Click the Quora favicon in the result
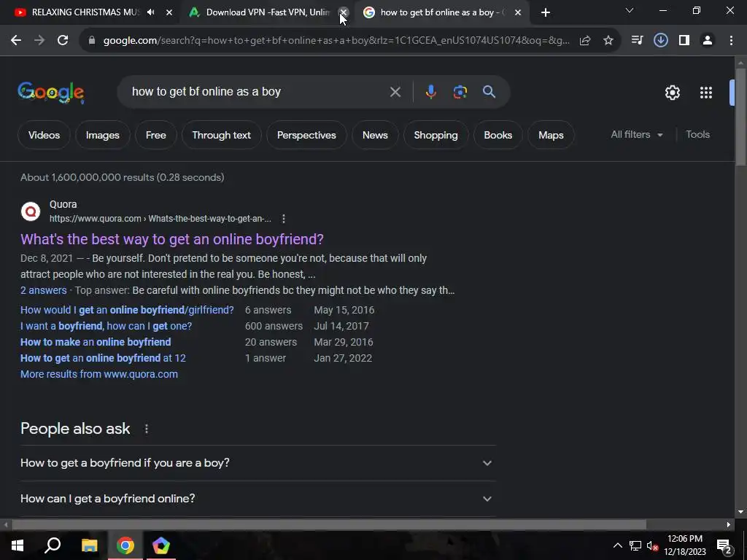Screen dimensions: 747x560 (31, 211)
